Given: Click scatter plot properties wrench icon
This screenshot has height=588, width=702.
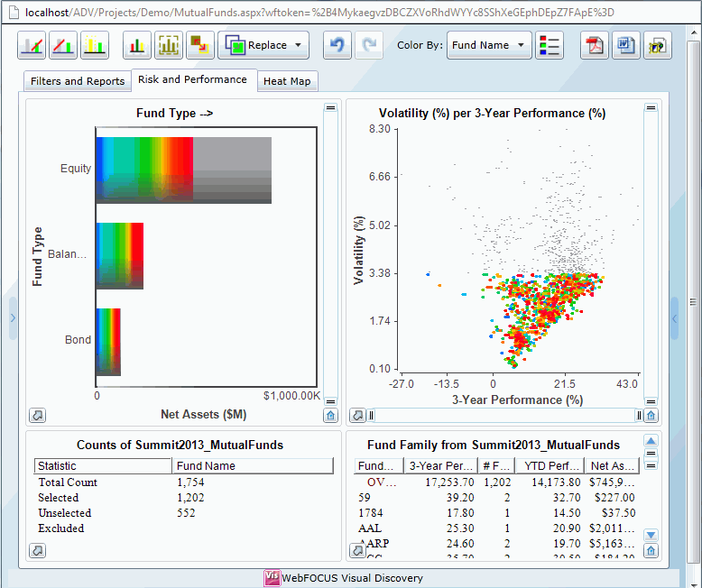Looking at the screenshot, I should pos(357,415).
